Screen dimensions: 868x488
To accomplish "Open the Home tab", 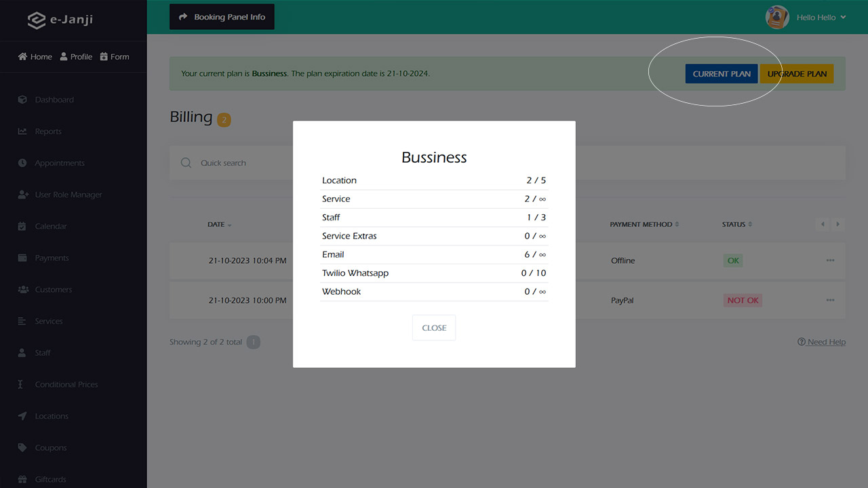I will click(x=35, y=57).
